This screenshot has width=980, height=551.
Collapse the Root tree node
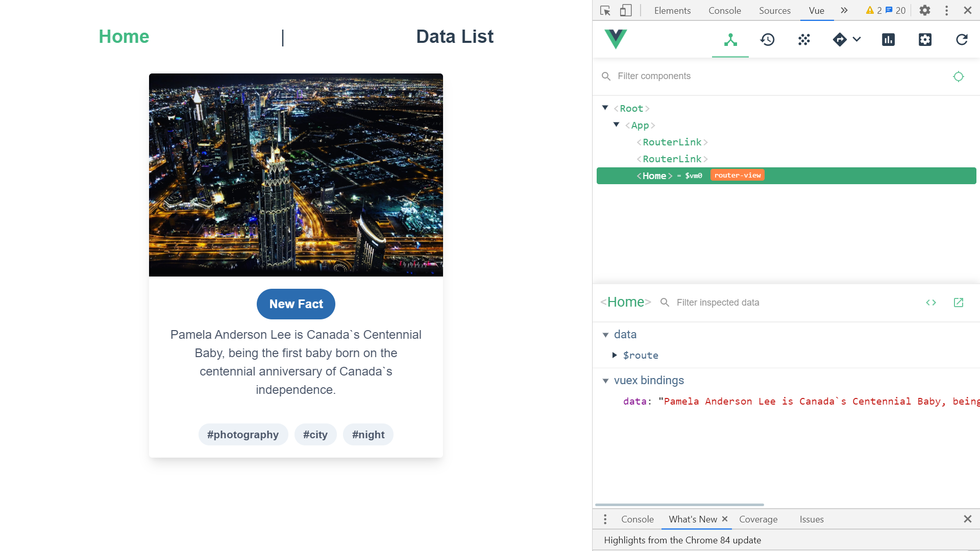[x=605, y=108]
